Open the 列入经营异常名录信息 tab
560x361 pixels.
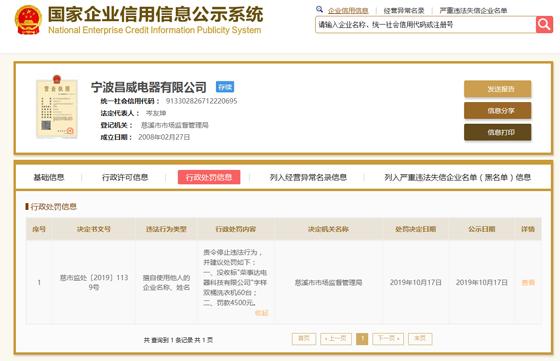point(308,177)
